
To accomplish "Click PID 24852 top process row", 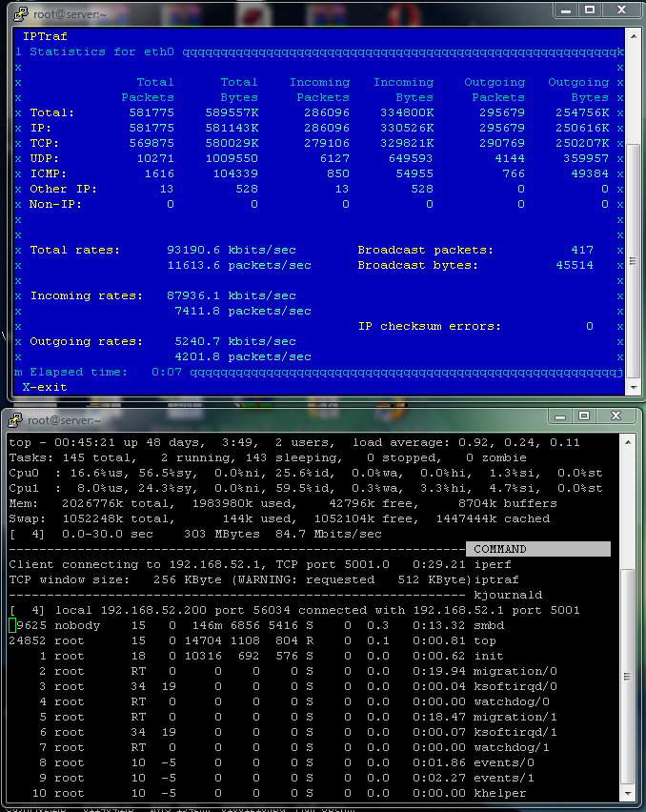I will 252,641.
